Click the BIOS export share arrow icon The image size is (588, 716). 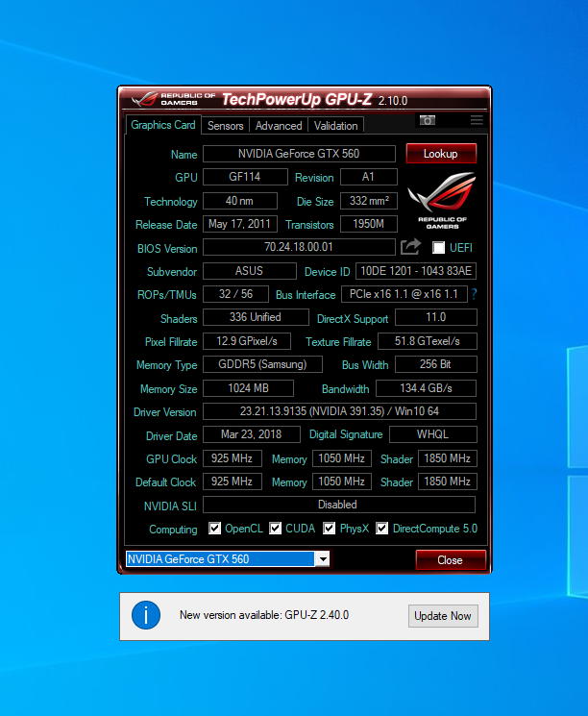tap(410, 247)
